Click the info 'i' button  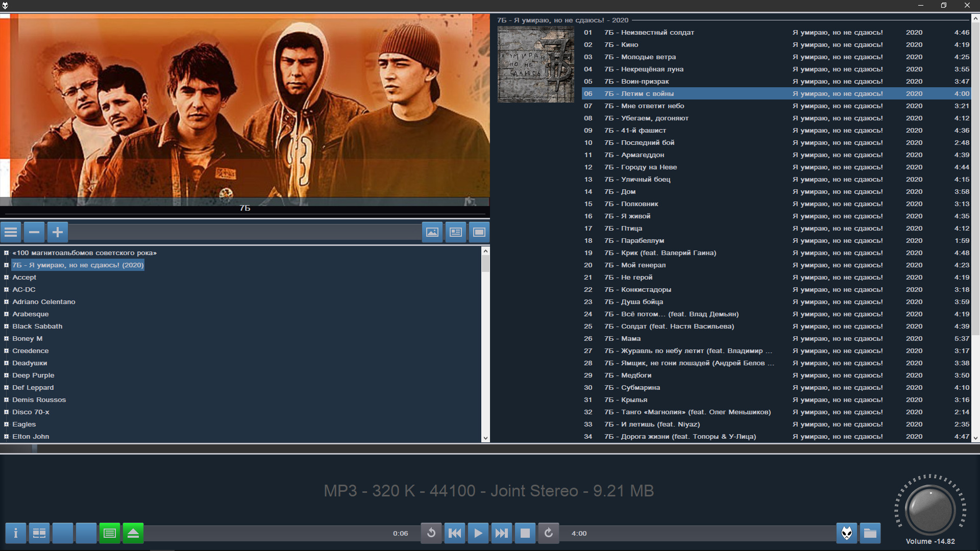(x=16, y=533)
